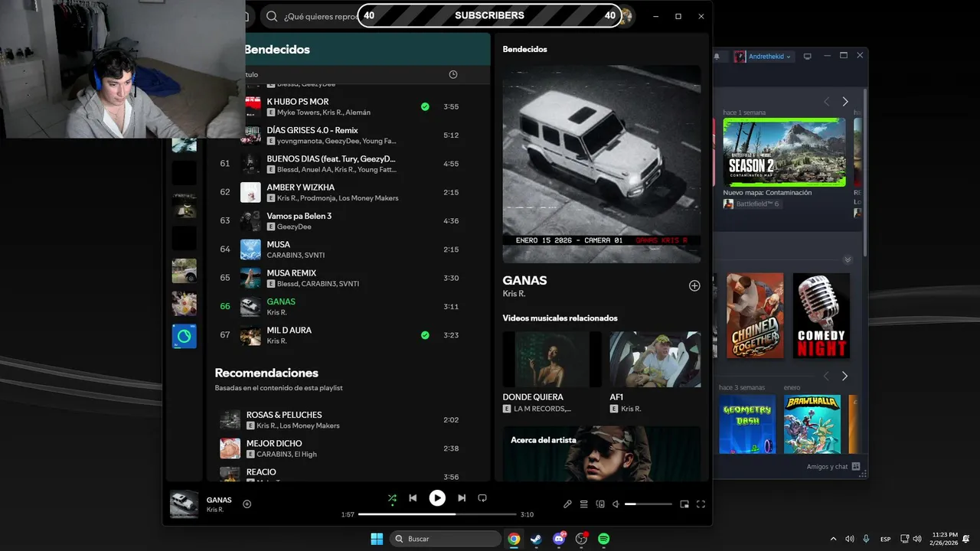Show next Steam news with right arrow
The height and width of the screenshot is (551, 980).
click(x=845, y=102)
